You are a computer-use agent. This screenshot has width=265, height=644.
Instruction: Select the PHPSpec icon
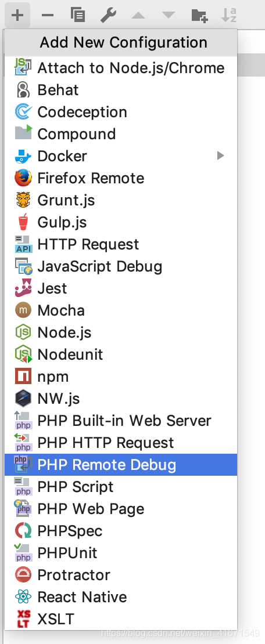pyautogui.click(x=23, y=531)
